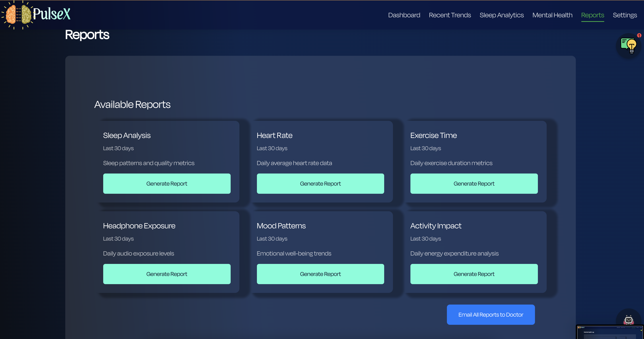Generate the Exercise Time report
This screenshot has width=644, height=339.
pyautogui.click(x=474, y=184)
